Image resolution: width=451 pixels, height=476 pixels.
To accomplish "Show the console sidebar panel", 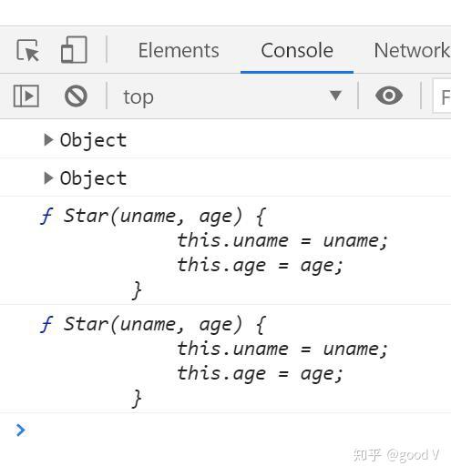I will [26, 96].
